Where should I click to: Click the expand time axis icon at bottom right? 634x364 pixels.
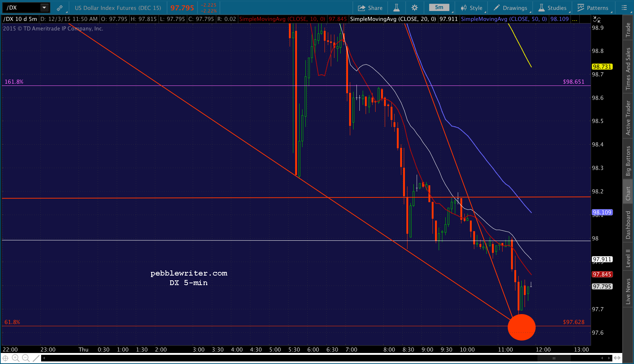point(617,358)
